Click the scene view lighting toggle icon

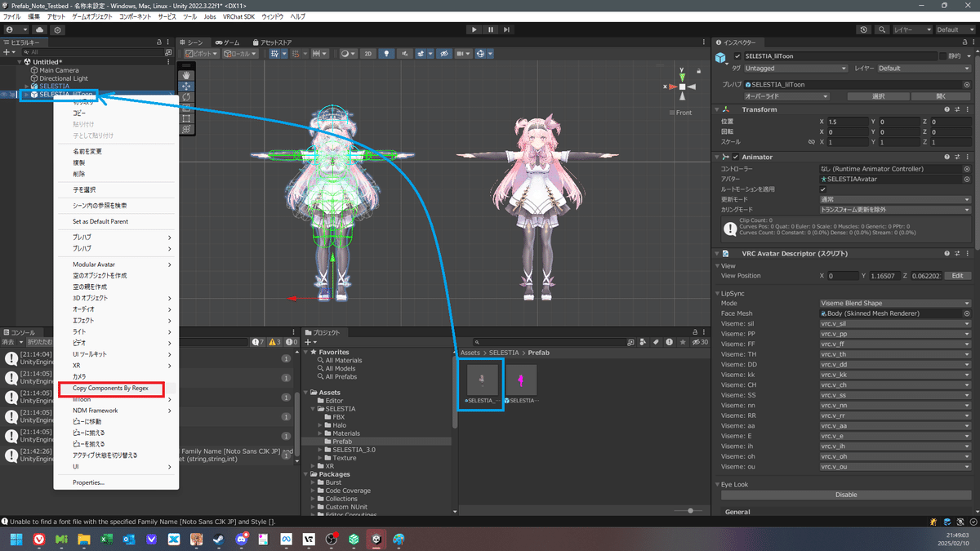coord(386,52)
